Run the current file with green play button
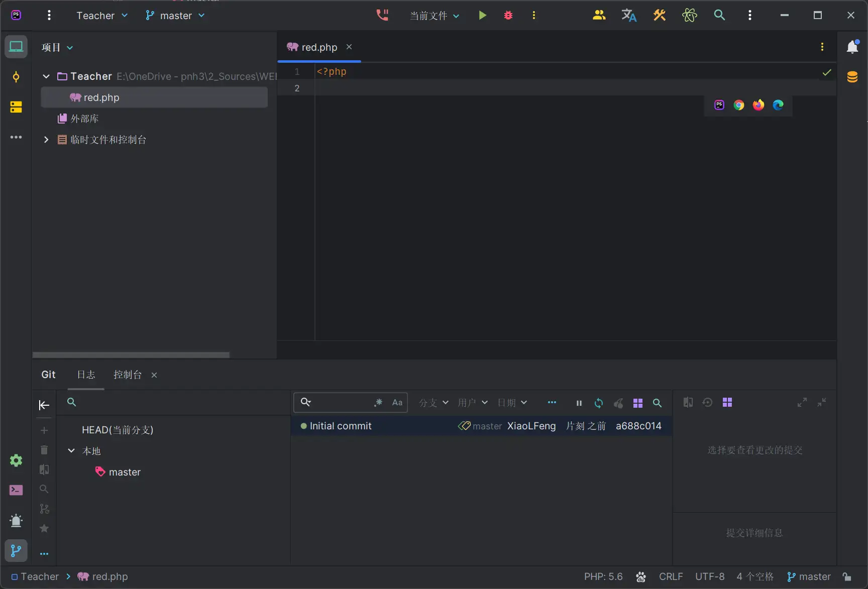 point(482,16)
